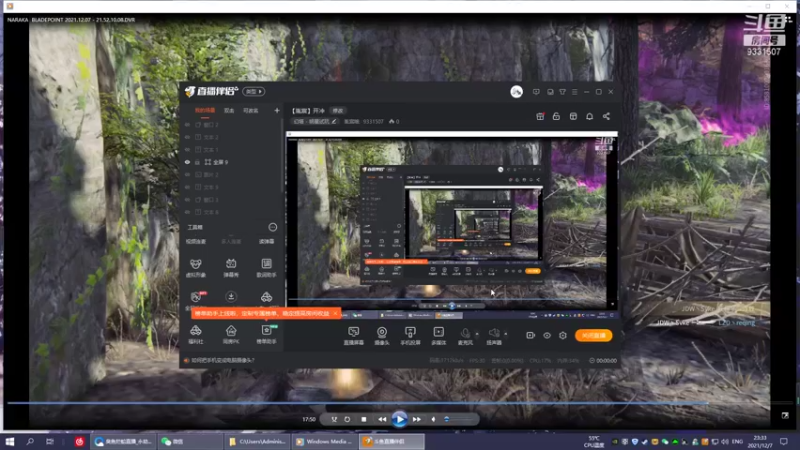This screenshot has height=450, width=800.
Task: Open settings gear next to the orange stream button
Action: 563,335
